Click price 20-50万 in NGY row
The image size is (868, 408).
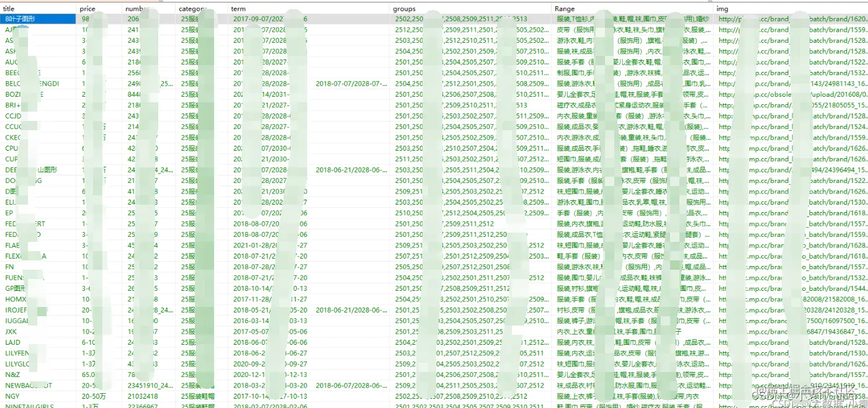pyautogui.click(x=94, y=396)
